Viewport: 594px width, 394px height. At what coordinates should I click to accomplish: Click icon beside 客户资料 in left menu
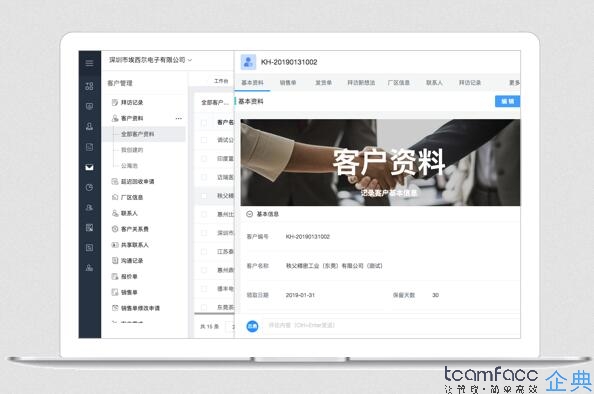pos(115,118)
